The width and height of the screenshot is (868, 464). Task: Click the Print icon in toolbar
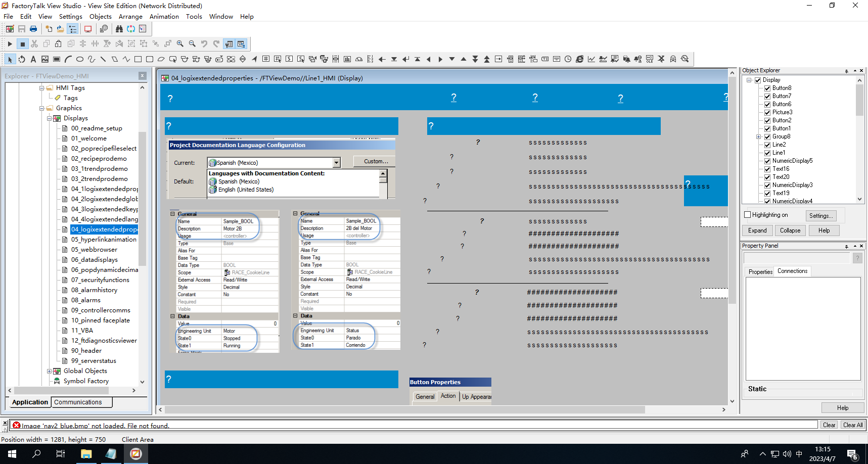pyautogui.click(x=33, y=29)
